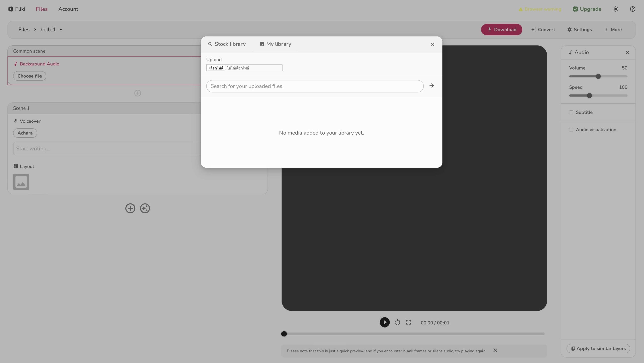Enable the Subtitle checkbox
The width and height of the screenshot is (644, 363).
click(x=571, y=112)
